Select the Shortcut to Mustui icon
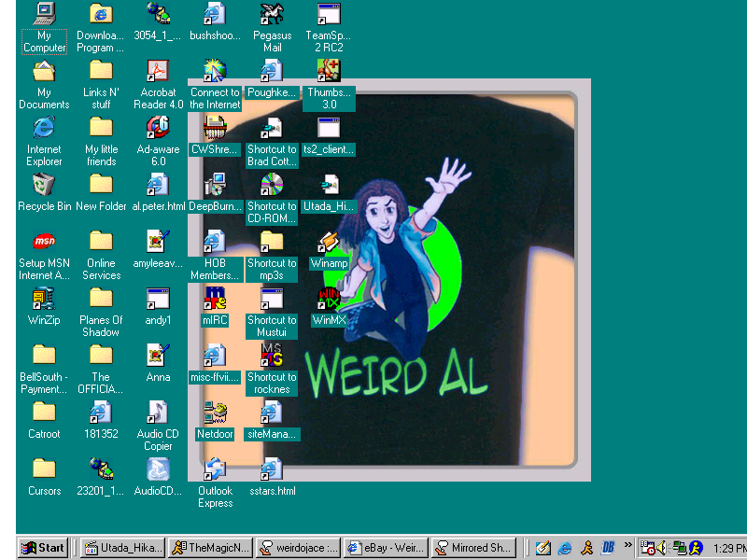Image resolution: width=747 pixels, height=560 pixels. click(272, 298)
